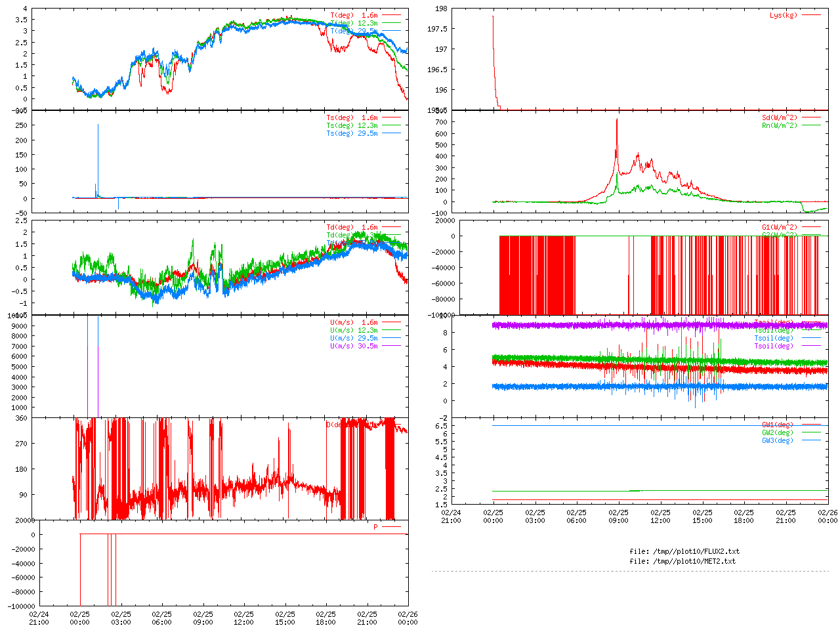Click the 'Td(deg) 1.6m' legend label
Viewport: 840px width, 630px height.
tap(352, 228)
